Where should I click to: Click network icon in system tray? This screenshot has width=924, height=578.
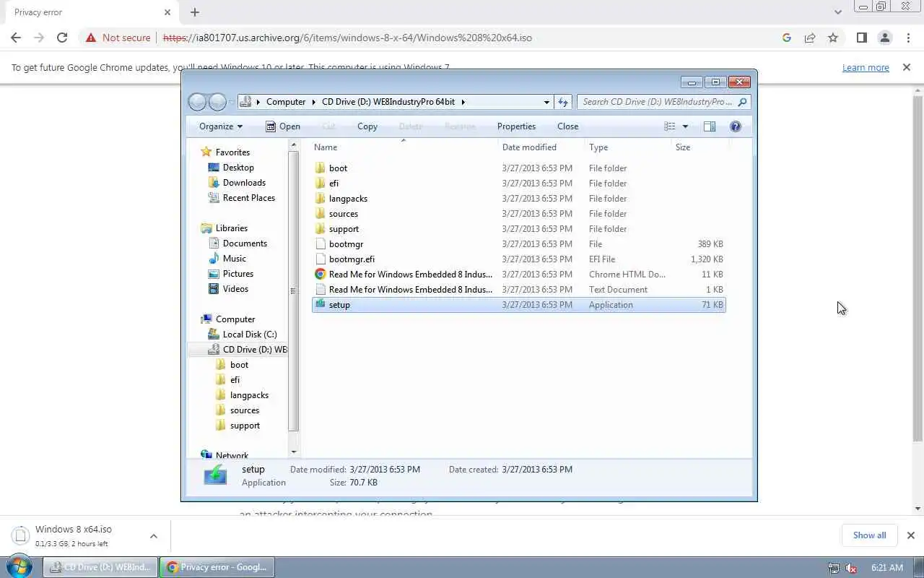834,568
